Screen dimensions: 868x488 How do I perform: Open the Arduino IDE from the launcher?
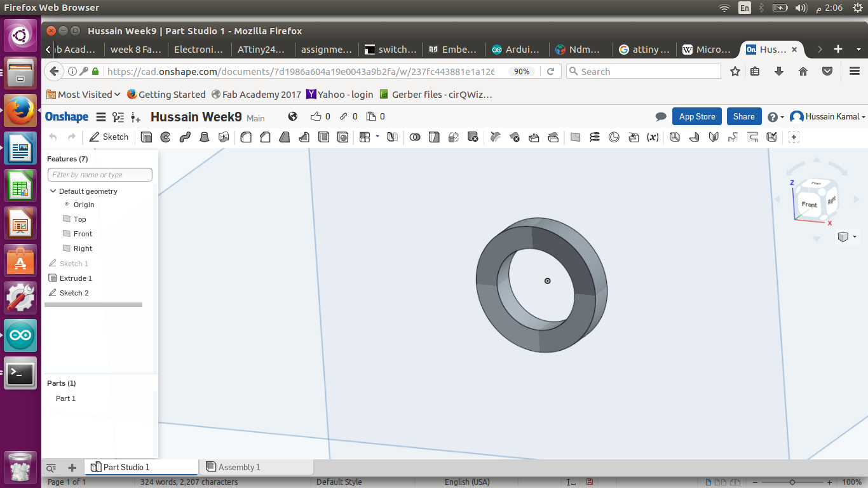tap(20, 335)
